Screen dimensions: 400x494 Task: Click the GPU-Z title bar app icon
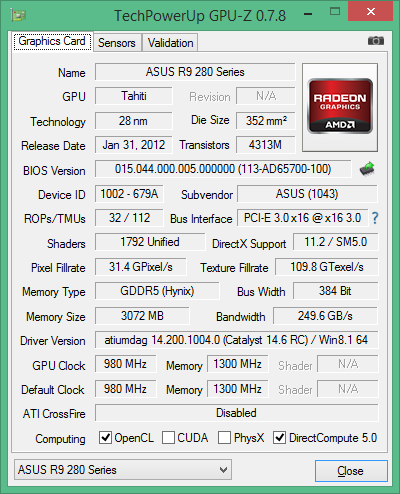tap(19, 15)
